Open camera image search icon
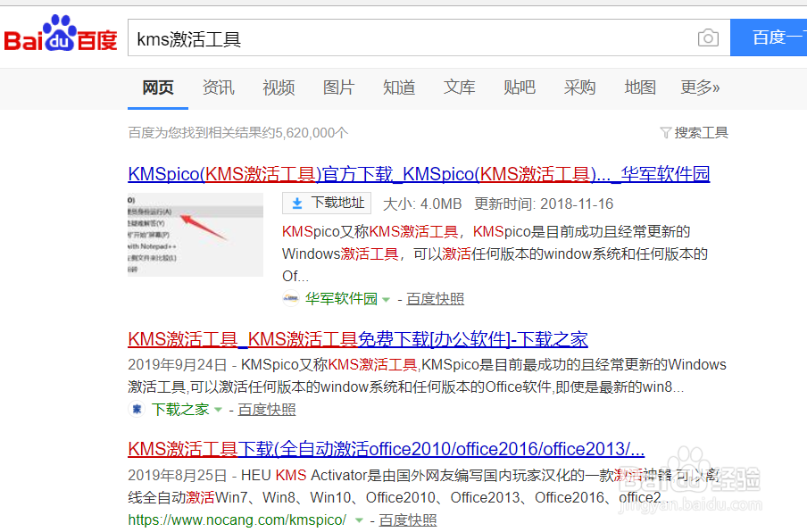807x532 pixels. click(708, 37)
